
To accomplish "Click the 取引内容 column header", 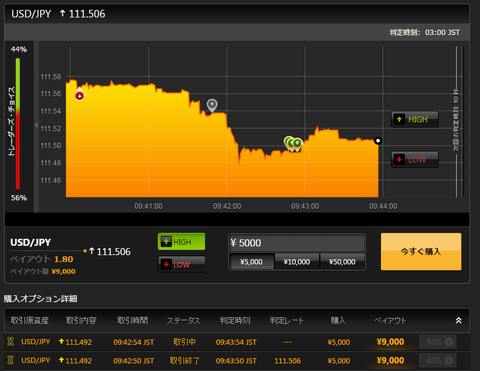I will [x=81, y=320].
